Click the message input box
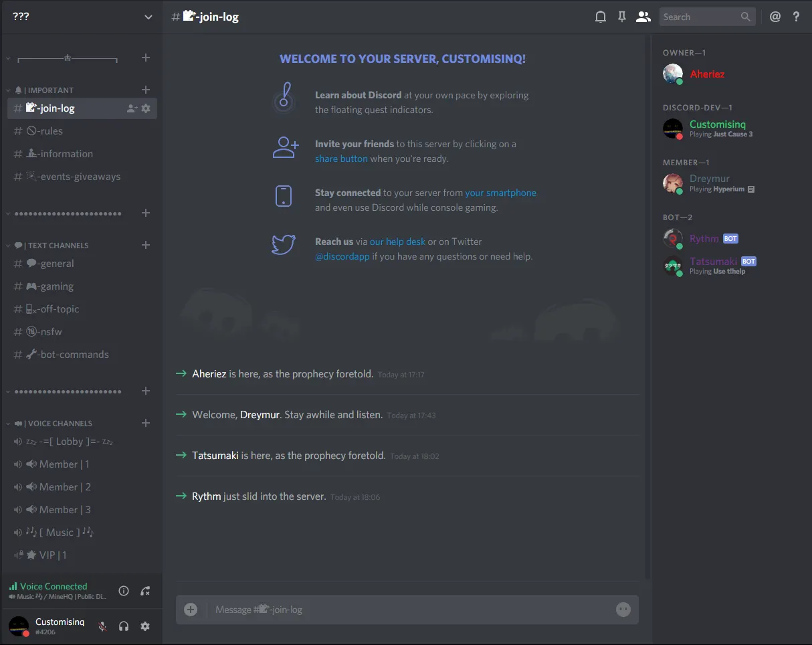Image resolution: width=812 pixels, height=645 pixels. 408,610
